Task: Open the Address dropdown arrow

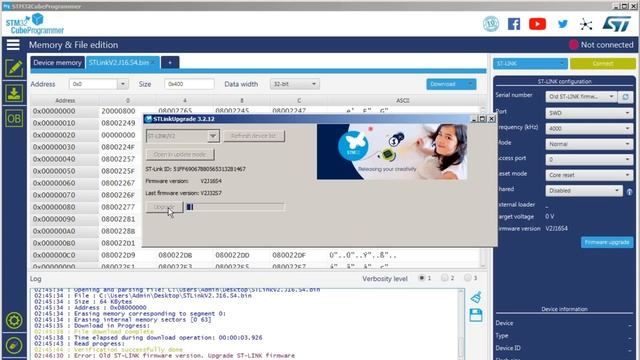Action: tap(122, 84)
